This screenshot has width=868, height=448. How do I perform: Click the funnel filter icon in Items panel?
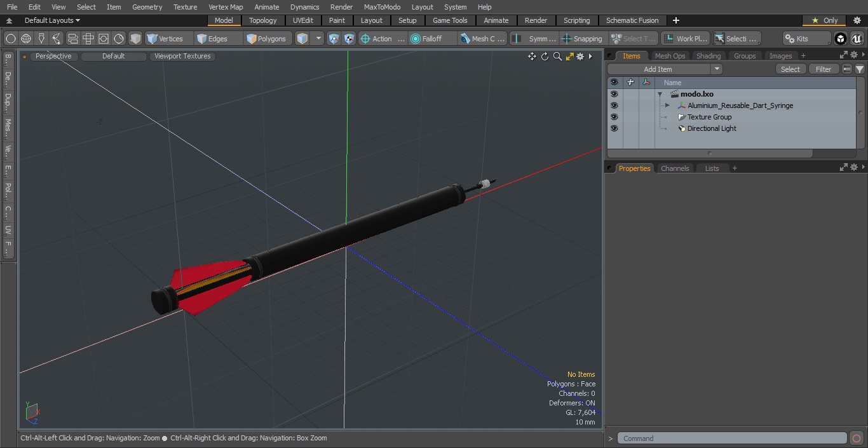860,69
